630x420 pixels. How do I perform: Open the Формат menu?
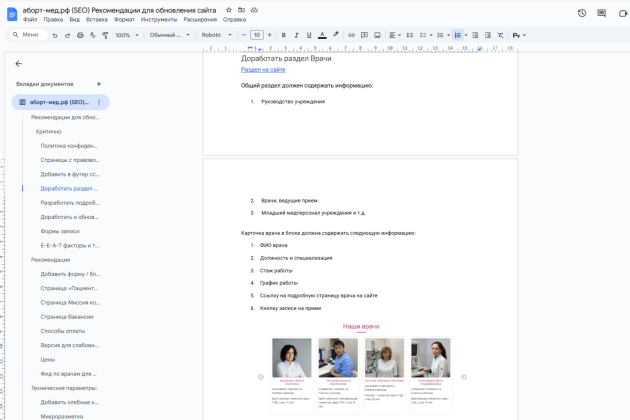[124, 20]
